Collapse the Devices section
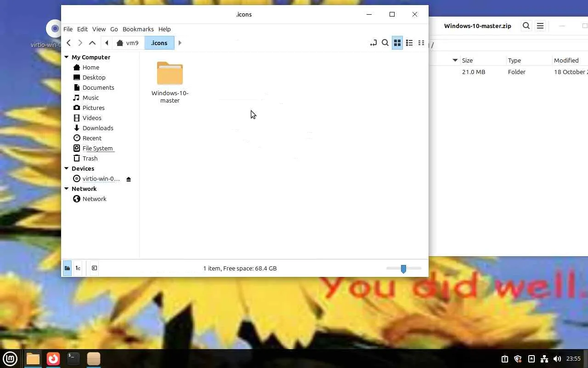588x368 pixels. (x=66, y=168)
